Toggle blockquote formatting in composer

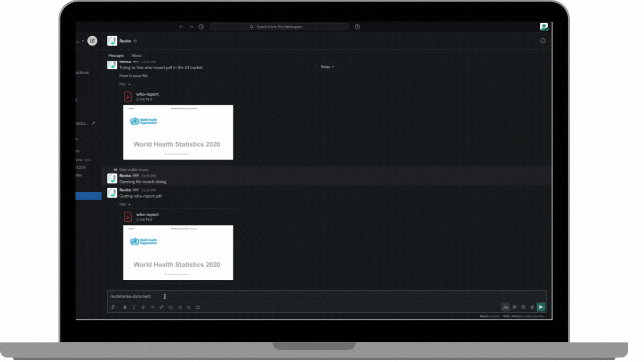188,307
